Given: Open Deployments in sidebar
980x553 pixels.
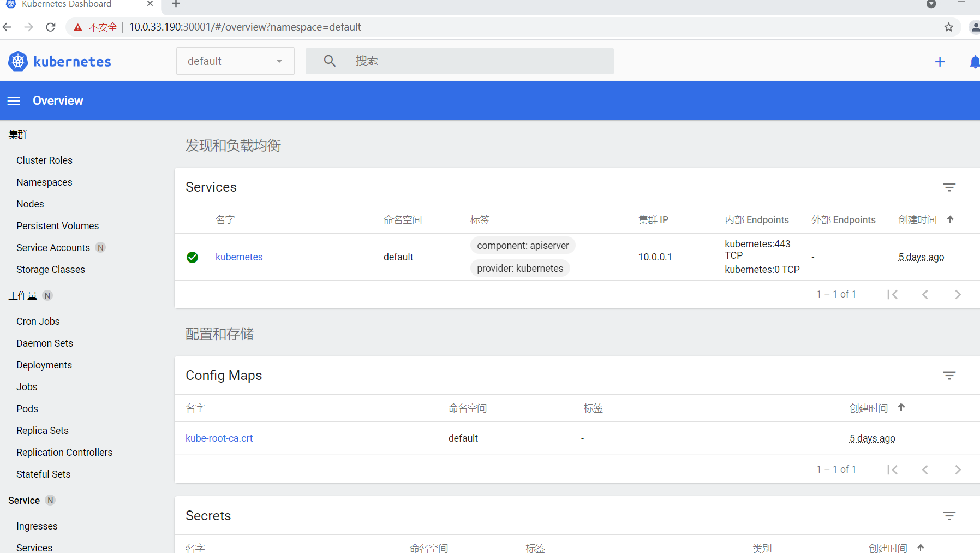Looking at the screenshot, I should click(x=44, y=365).
